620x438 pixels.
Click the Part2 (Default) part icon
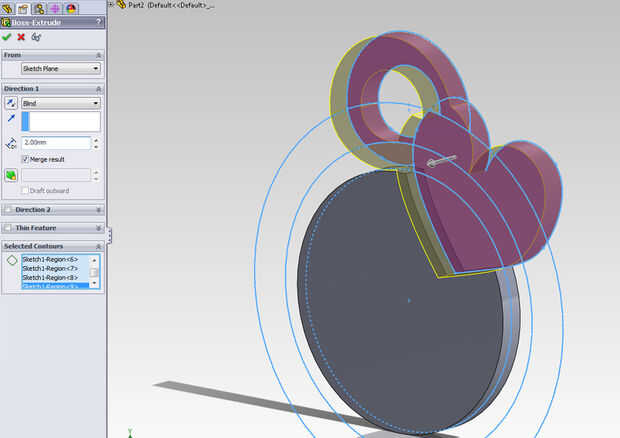tap(122, 5)
